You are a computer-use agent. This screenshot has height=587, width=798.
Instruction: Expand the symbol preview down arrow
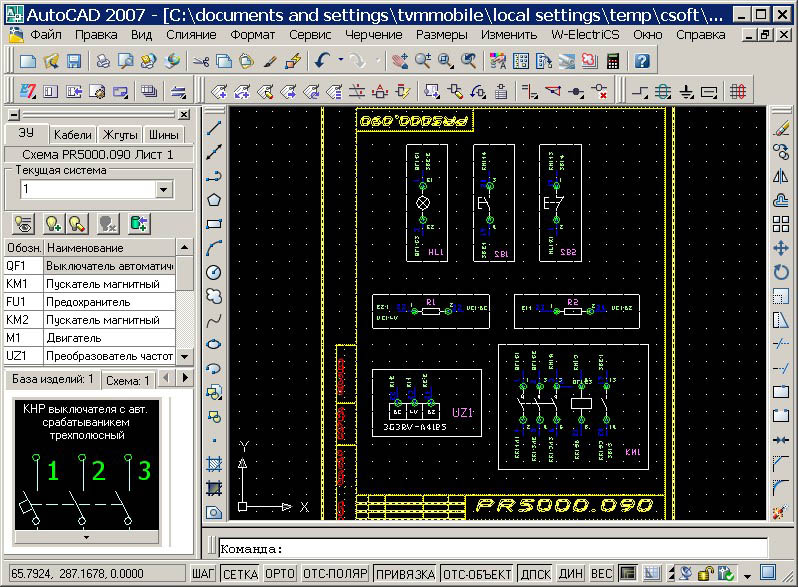click(86, 537)
